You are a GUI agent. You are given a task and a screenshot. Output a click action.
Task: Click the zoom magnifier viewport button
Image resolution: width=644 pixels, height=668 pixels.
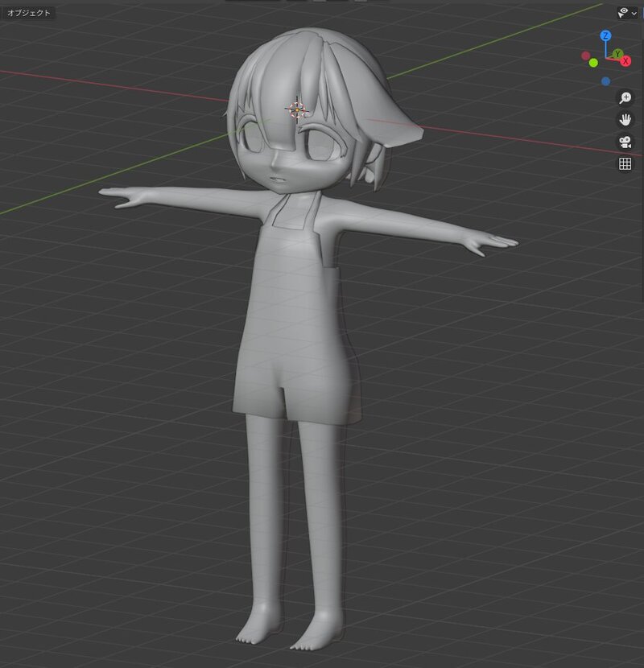625,97
